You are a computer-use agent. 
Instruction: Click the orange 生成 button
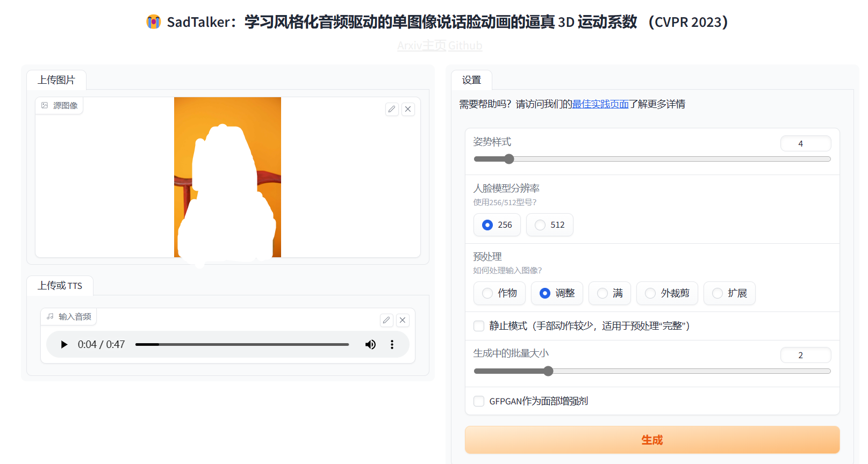pyautogui.click(x=652, y=440)
